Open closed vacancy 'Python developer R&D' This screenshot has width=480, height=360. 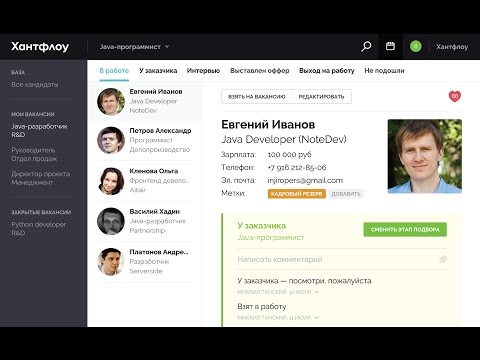[39, 228]
